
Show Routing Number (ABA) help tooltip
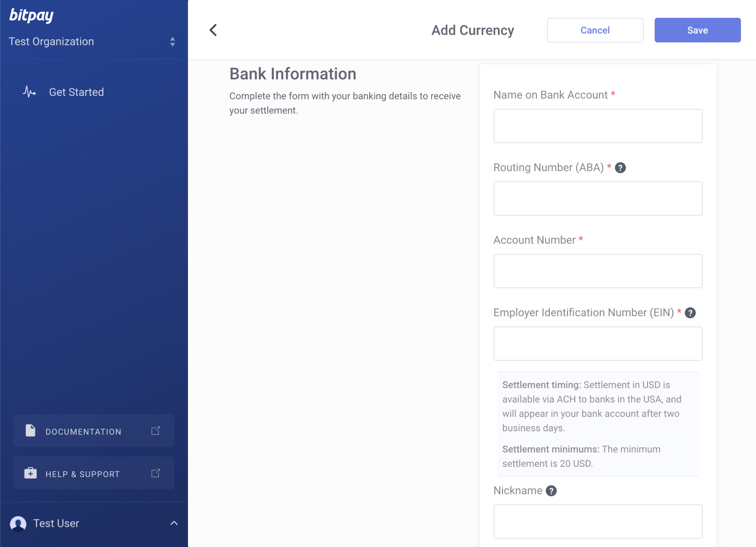[x=620, y=168]
